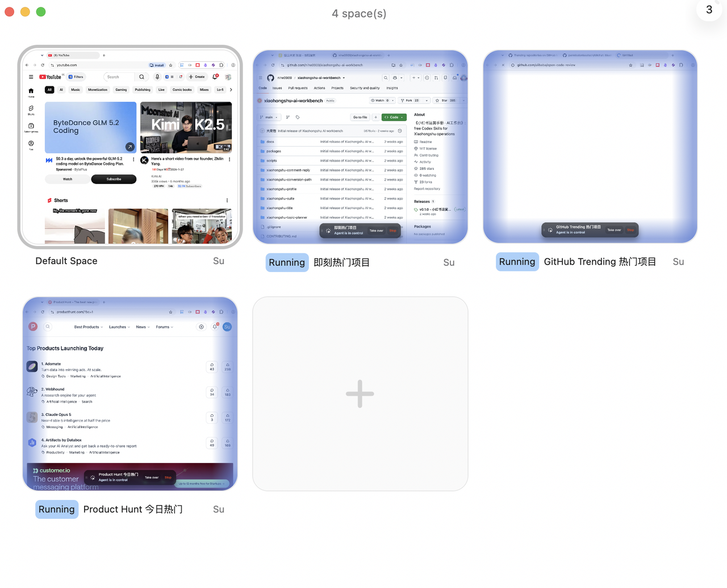Open the Kimi K2.5 video thumbnail
The height and width of the screenshot is (588, 727).
pyautogui.click(x=186, y=127)
